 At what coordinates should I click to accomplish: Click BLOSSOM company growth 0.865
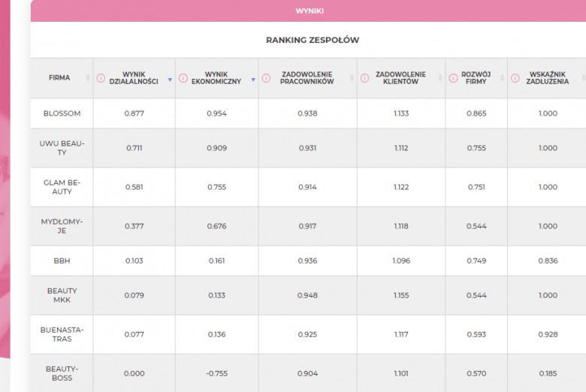(x=476, y=113)
